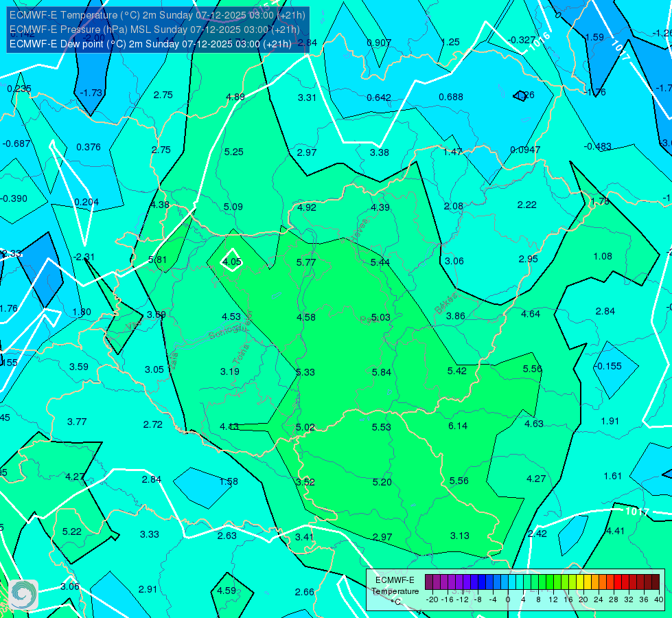672x618 pixels.
Task: Click the purple swatch at legend's -20 end
Action: 429,582
